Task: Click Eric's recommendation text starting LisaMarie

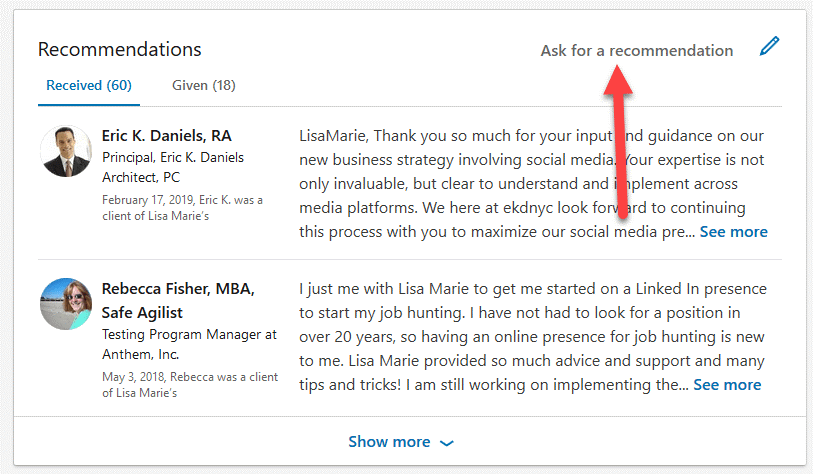Action: tap(533, 184)
